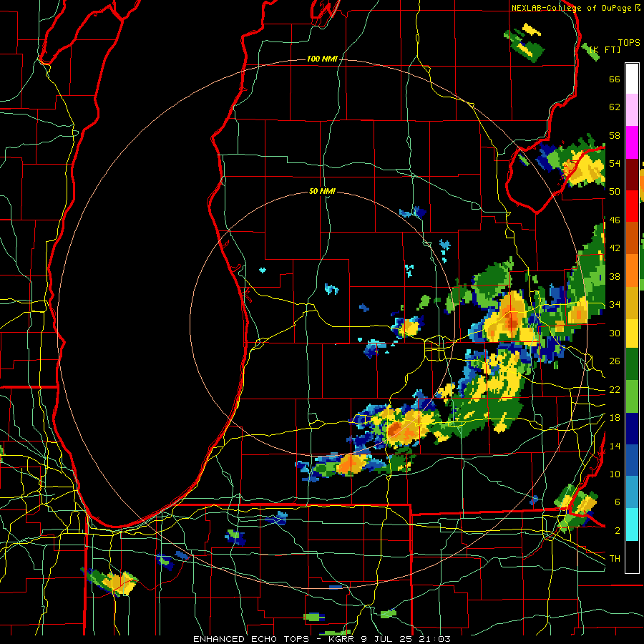
Task: Click the 'KGRR' radar site identifier
Action: point(342,639)
